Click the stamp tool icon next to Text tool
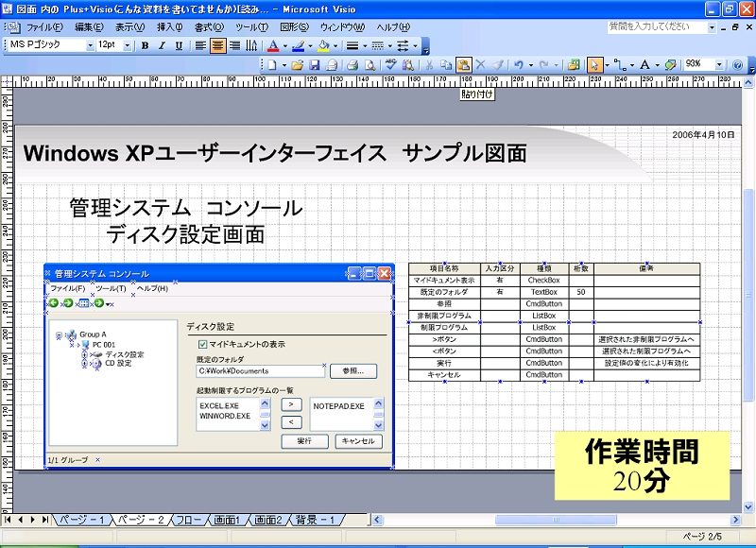Screen dimensions: 756x548 point(670,64)
